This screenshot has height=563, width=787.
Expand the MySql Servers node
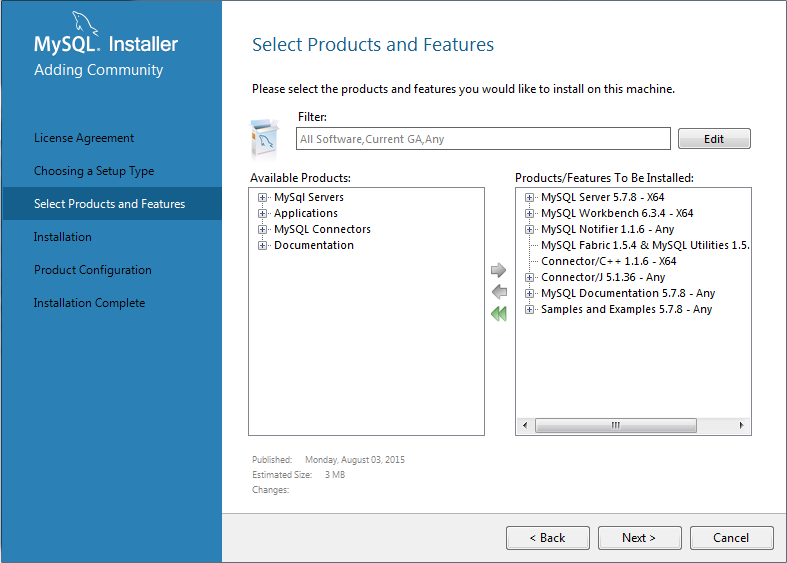click(262, 197)
